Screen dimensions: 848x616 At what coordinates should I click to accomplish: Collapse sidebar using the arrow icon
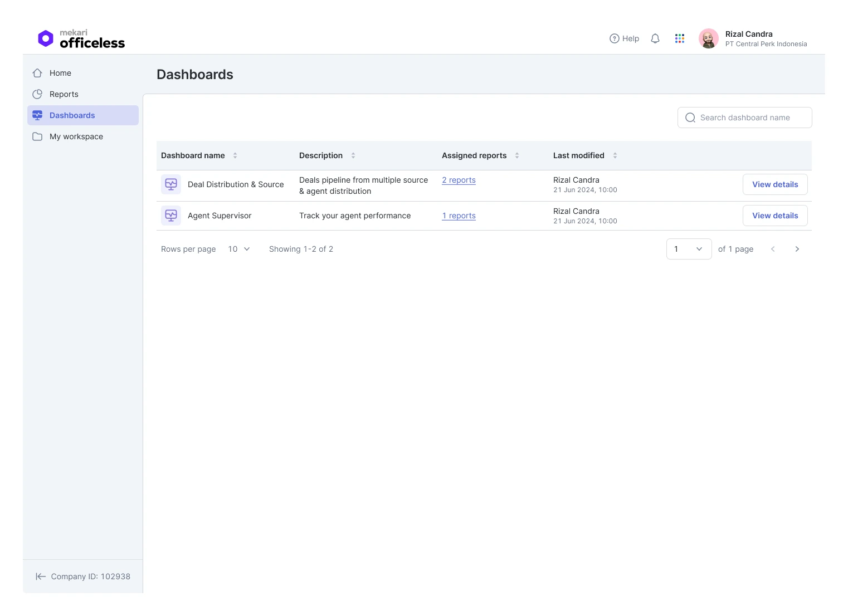41,576
